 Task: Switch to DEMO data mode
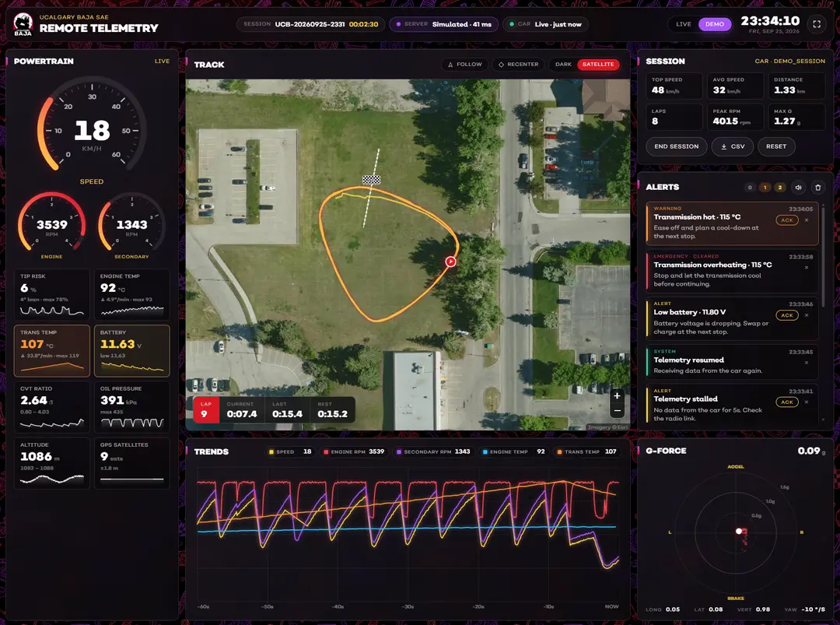(x=715, y=24)
